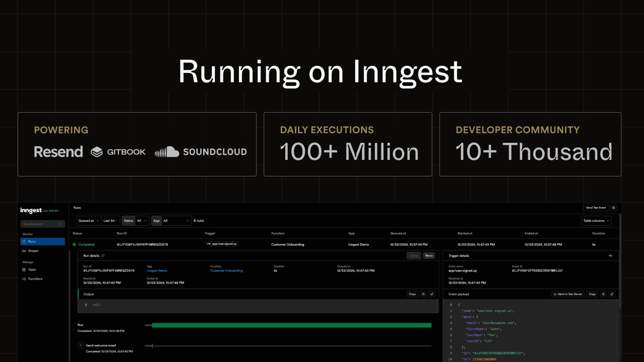Click the Inngest logo in the sidebar

pos(31,210)
